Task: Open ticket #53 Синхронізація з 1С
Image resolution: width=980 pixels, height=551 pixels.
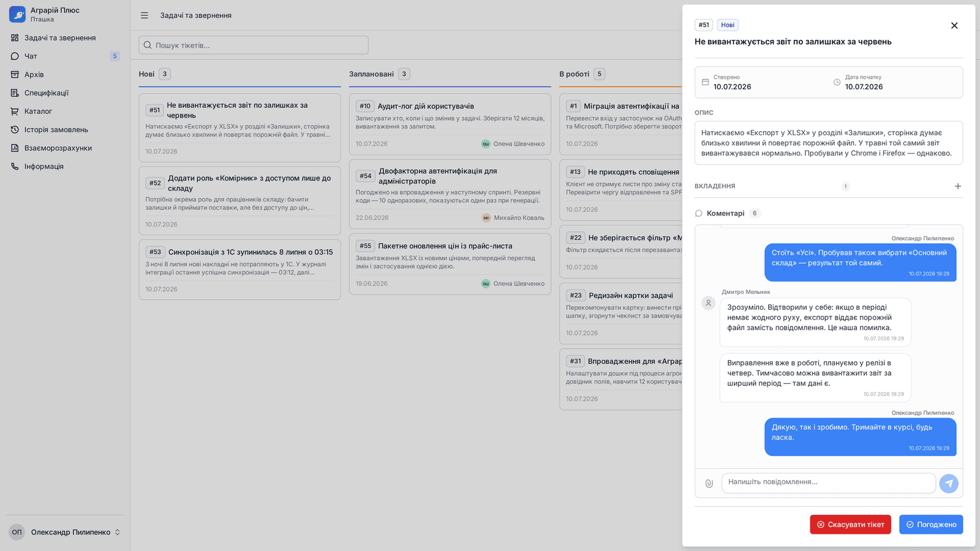Action: [239, 269]
